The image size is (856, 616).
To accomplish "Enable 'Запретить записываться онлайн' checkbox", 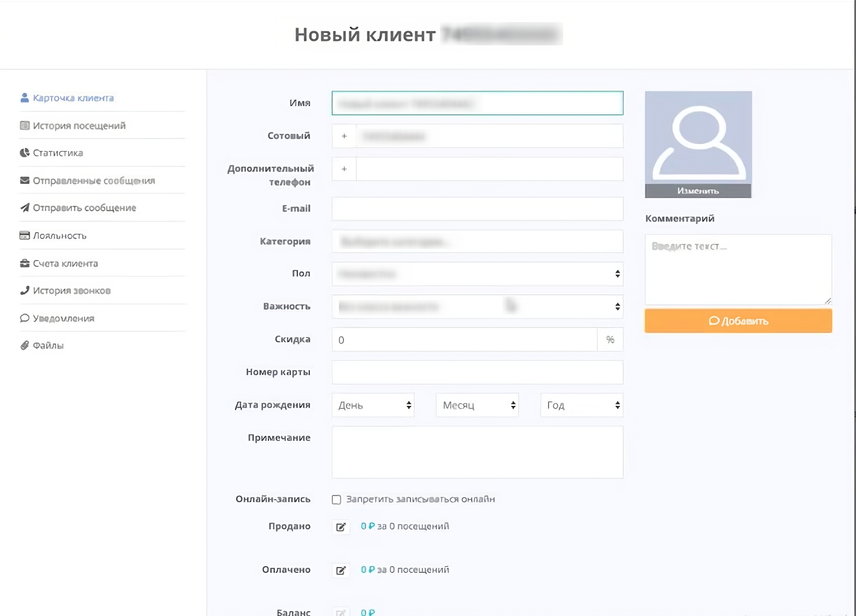I will coord(337,500).
